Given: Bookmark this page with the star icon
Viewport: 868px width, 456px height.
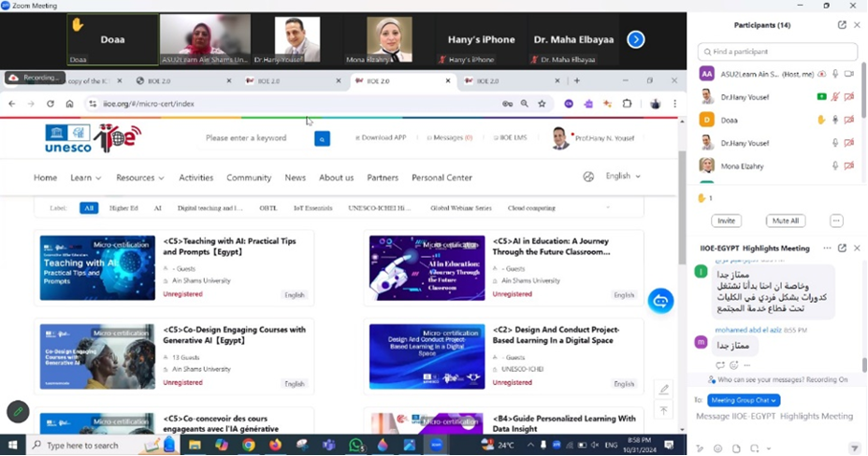Looking at the screenshot, I should click(x=542, y=104).
